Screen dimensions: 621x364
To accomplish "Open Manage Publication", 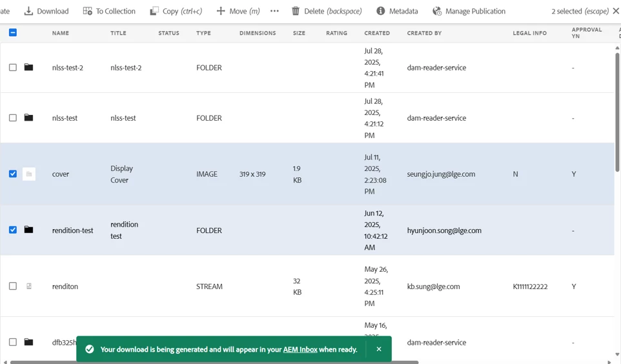I will pyautogui.click(x=469, y=11).
